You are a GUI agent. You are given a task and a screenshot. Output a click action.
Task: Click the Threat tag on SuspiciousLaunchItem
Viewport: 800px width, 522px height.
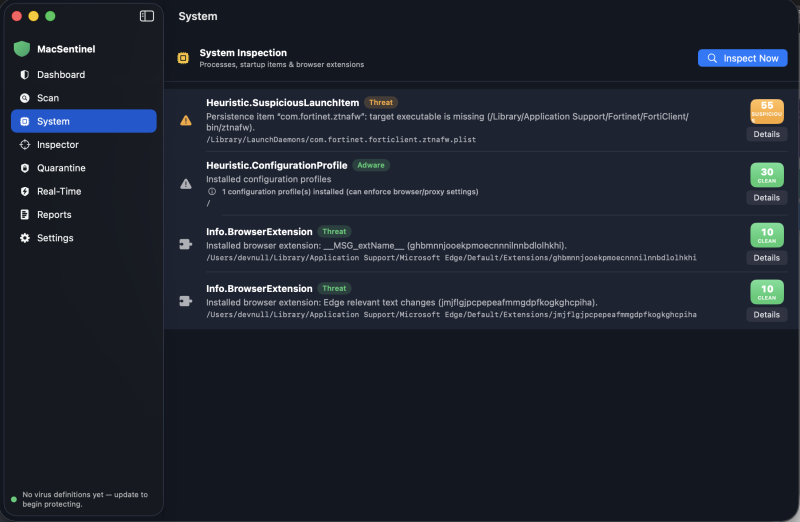point(381,103)
